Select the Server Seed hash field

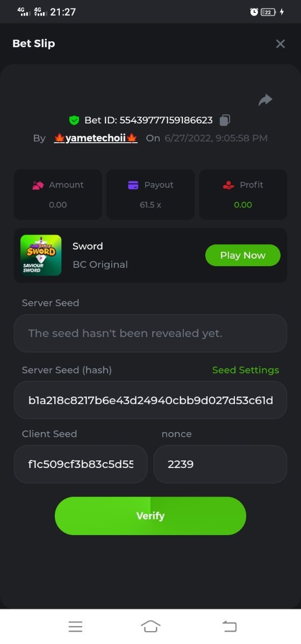(x=150, y=400)
